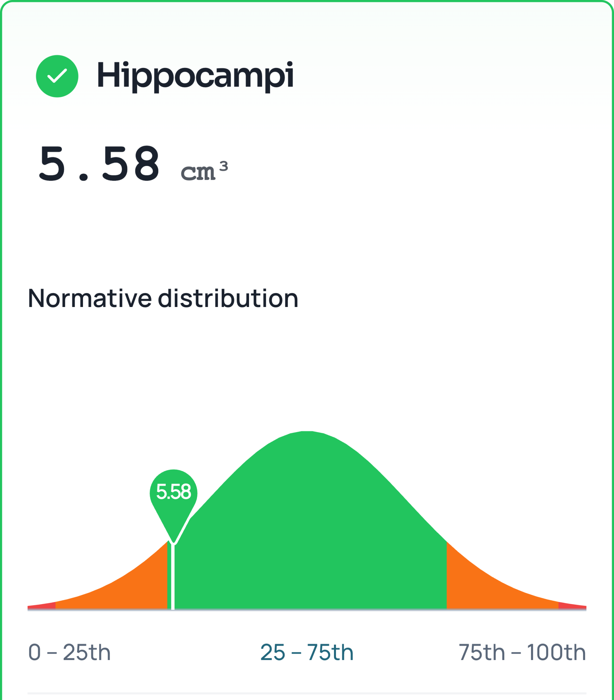This screenshot has height=700, width=614.
Task: Click the green checkmark status icon
Action: (x=57, y=76)
